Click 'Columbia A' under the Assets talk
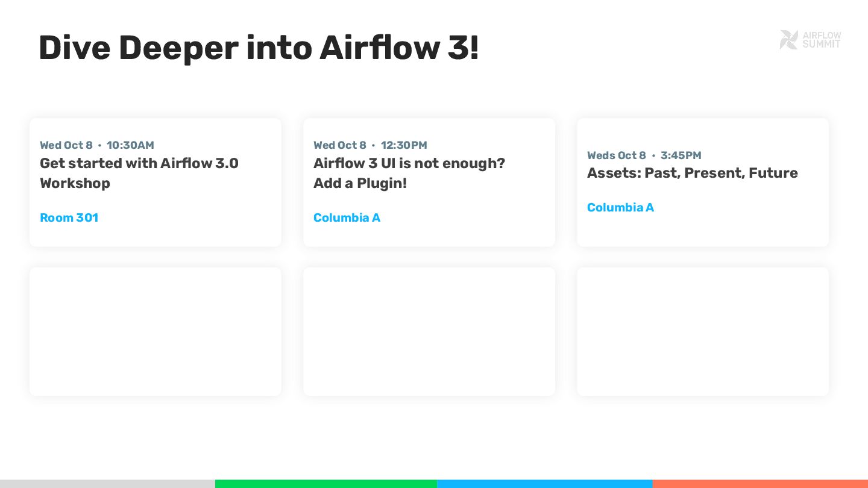This screenshot has height=488, width=868. tap(620, 207)
